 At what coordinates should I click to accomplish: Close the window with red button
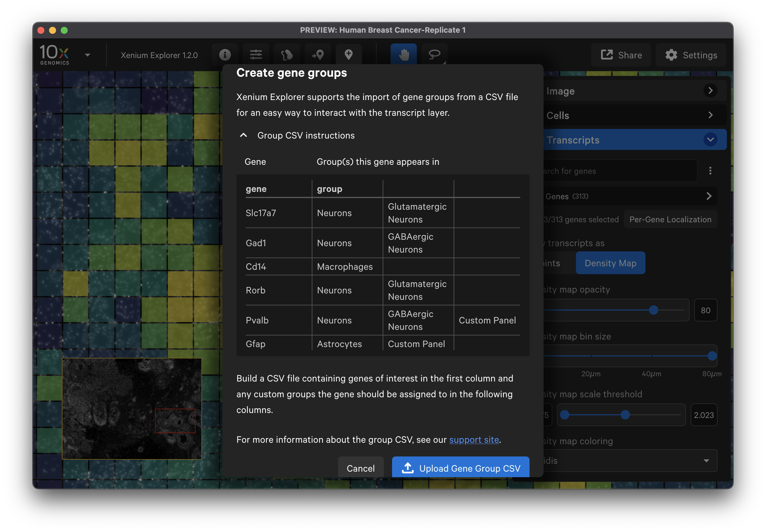(x=41, y=30)
